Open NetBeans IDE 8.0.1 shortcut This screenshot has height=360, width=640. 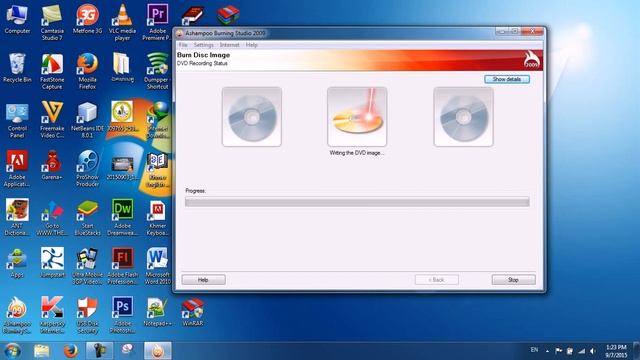click(x=87, y=120)
